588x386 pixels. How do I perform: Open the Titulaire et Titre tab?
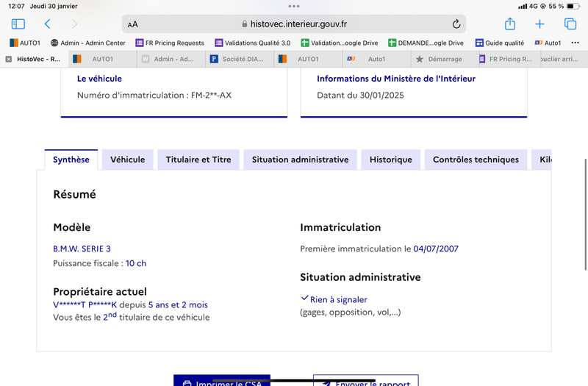(x=198, y=160)
